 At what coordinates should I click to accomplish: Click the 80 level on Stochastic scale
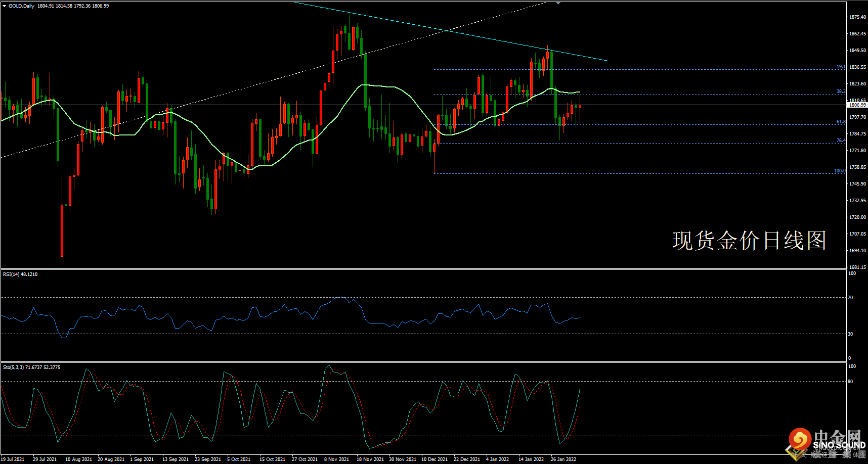tap(850, 382)
